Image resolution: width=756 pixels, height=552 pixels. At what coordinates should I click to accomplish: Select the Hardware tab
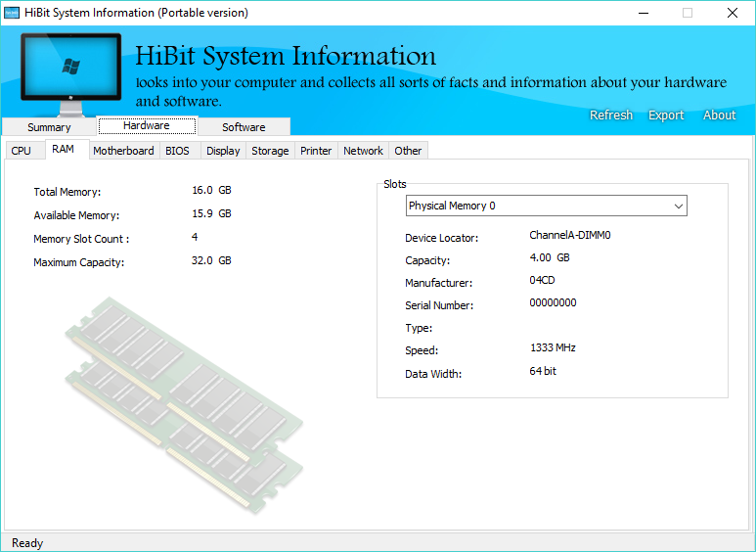click(147, 125)
